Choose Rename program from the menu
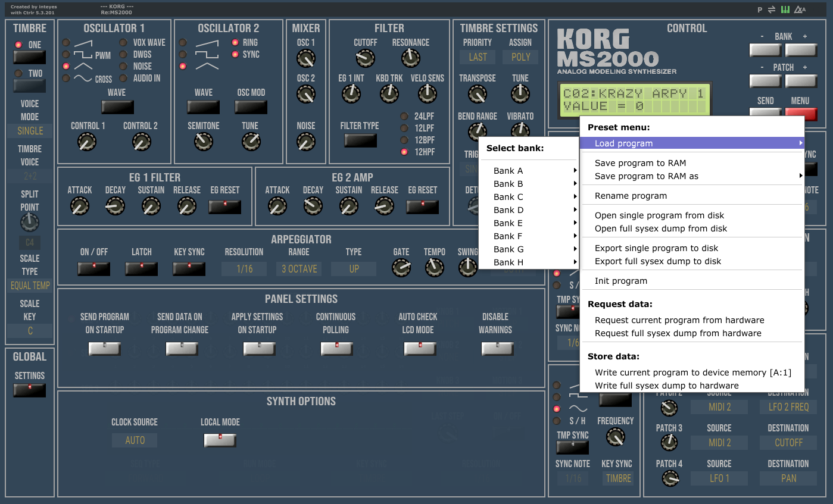The height and width of the screenshot is (504, 833). tap(692, 196)
